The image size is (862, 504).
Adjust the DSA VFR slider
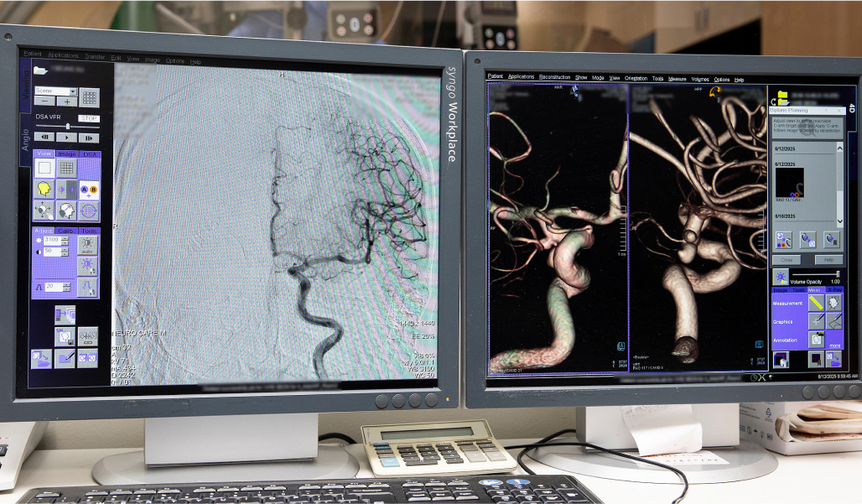pyautogui.click(x=67, y=127)
